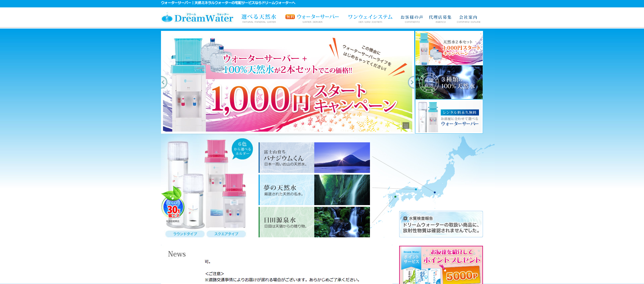Click the News heading

click(177, 254)
